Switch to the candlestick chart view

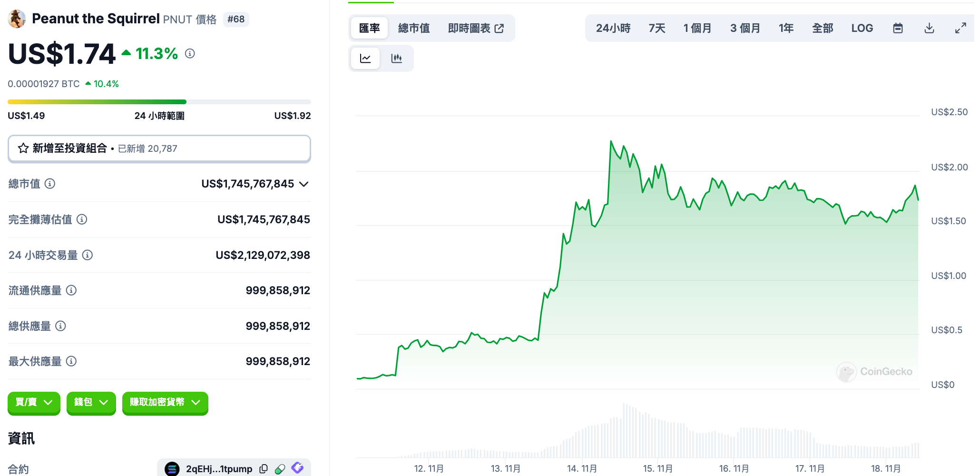396,59
